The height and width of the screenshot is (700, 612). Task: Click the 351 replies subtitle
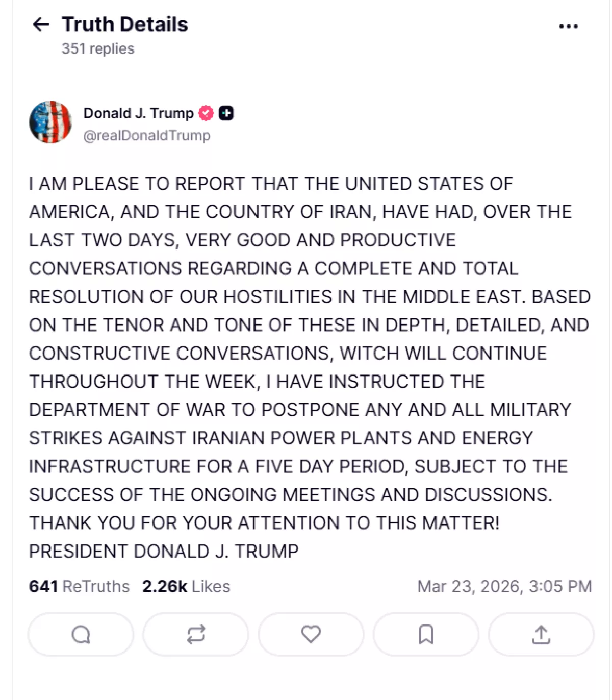98,49
